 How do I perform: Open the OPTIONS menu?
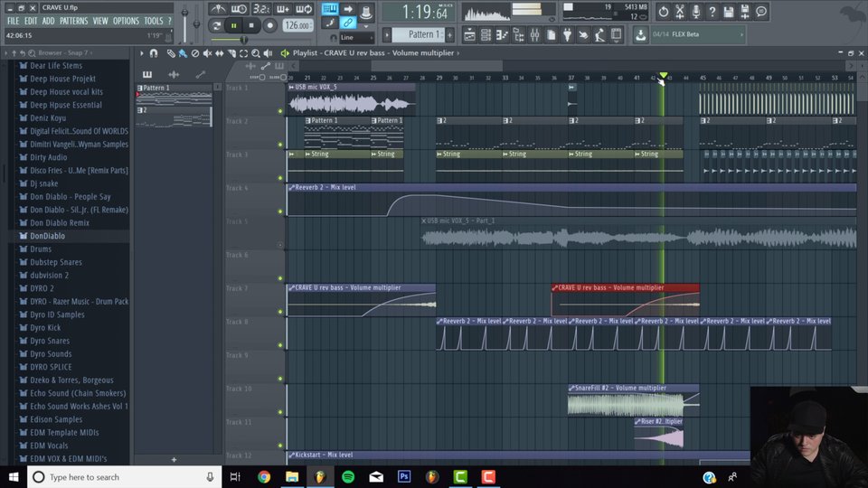click(x=126, y=21)
